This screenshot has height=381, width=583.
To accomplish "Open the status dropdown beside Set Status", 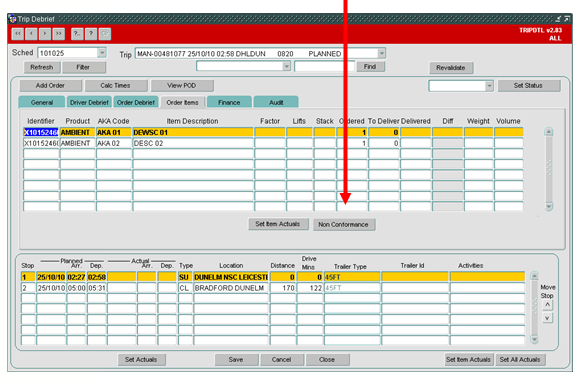I will 489,86.
